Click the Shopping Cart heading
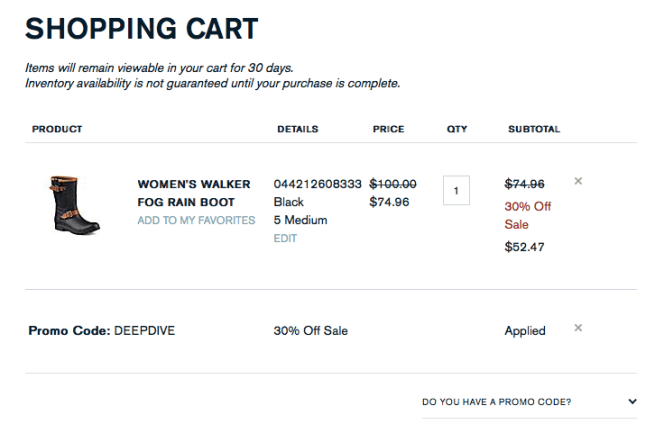Image resolution: width=655 pixels, height=424 pixels. point(141,29)
